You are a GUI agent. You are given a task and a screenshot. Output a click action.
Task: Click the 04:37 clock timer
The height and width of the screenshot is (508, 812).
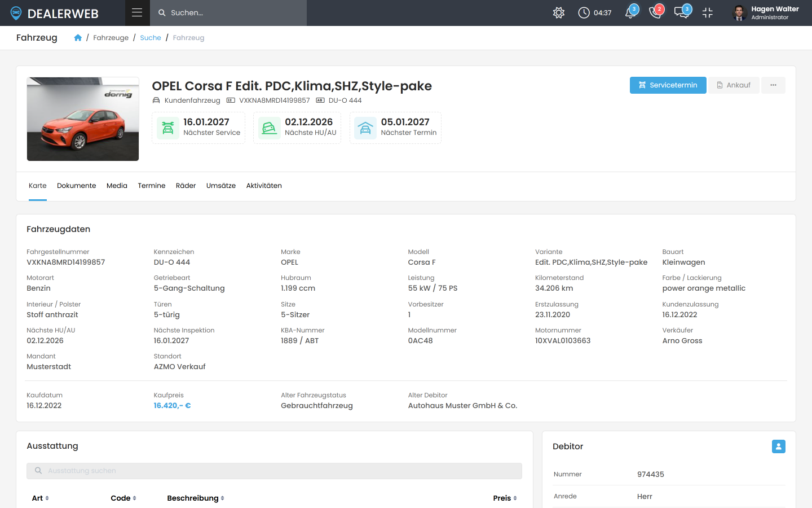[x=595, y=13]
